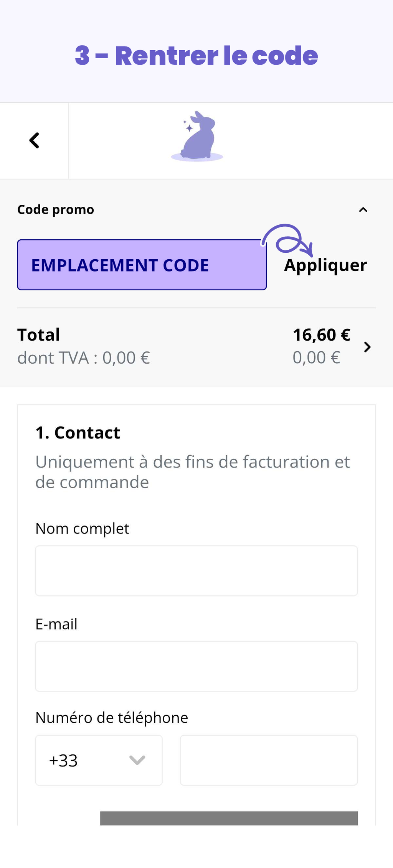Viewport: 393px width, 868px height.
Task: Click the down chevron beside +33
Action: [137, 760]
